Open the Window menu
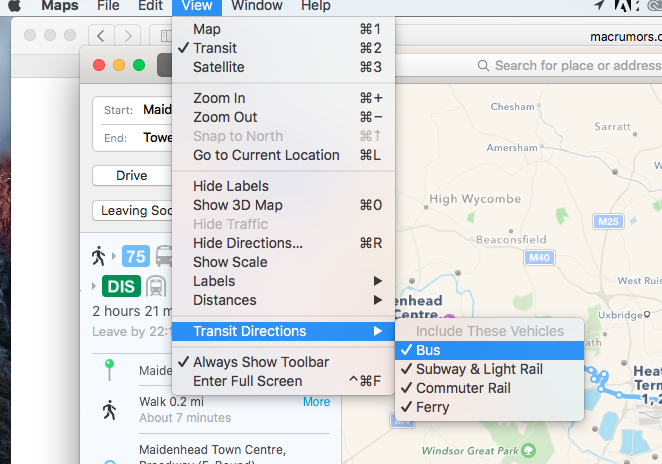The image size is (662, 464). (x=257, y=5)
